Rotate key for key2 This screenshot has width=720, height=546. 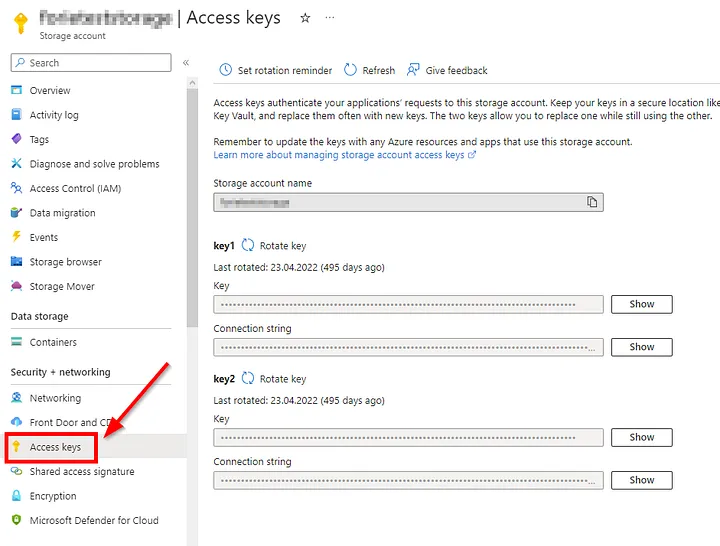(274, 379)
